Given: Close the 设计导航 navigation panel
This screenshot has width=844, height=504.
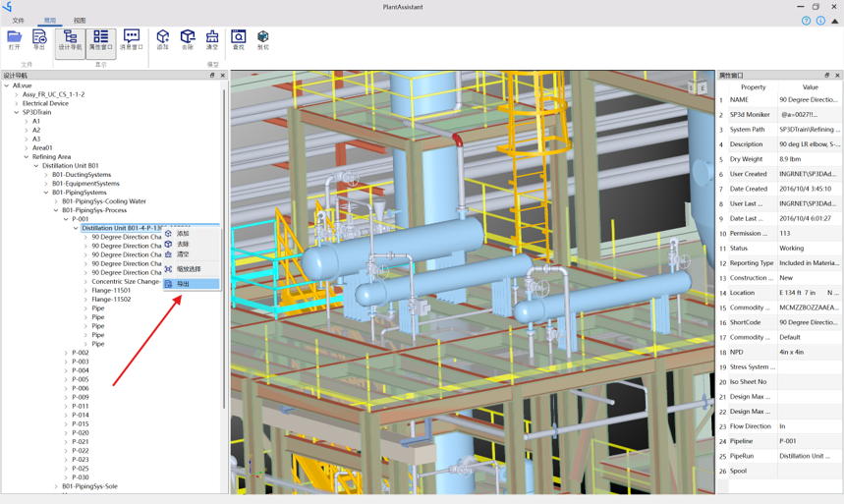Looking at the screenshot, I should pyautogui.click(x=223, y=76).
